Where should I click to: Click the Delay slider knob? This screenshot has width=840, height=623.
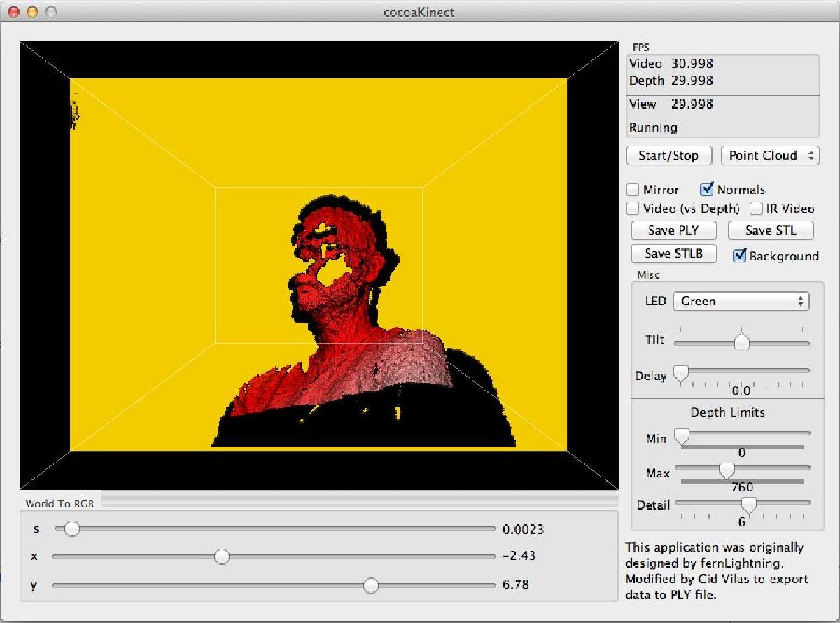point(680,373)
